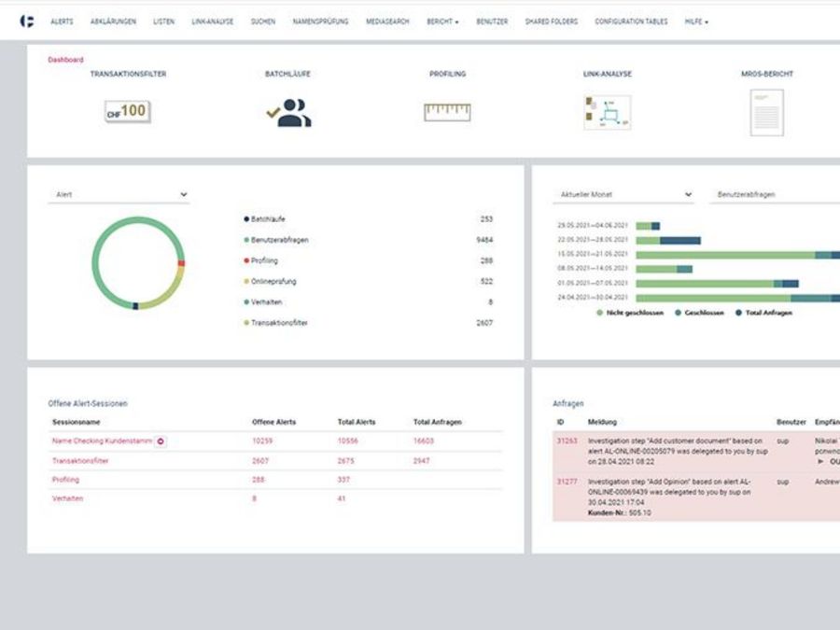Click the Meldung column header
The width and height of the screenshot is (840, 630).
click(602, 422)
